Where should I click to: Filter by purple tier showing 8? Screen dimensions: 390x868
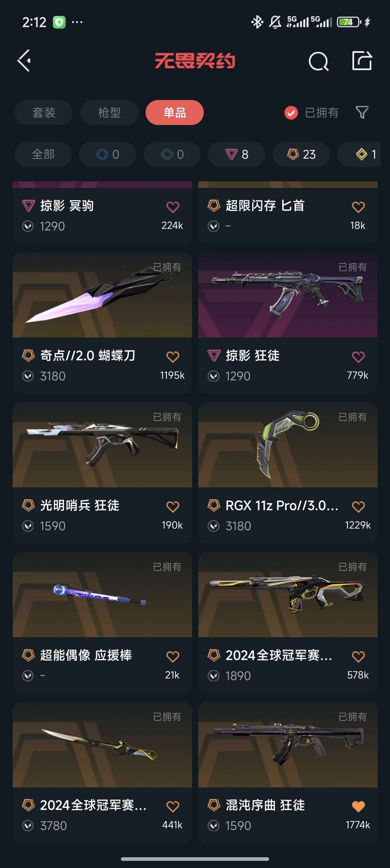(237, 154)
